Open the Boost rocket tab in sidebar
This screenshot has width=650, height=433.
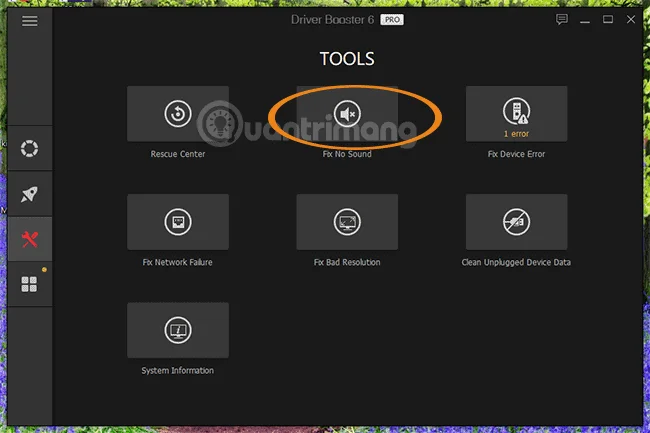pos(29,194)
